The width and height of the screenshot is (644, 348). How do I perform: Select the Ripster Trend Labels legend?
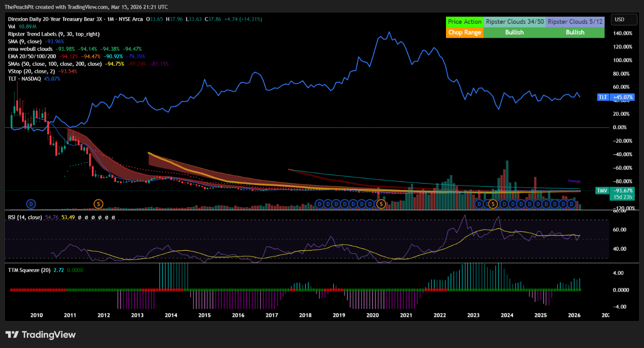click(x=54, y=34)
